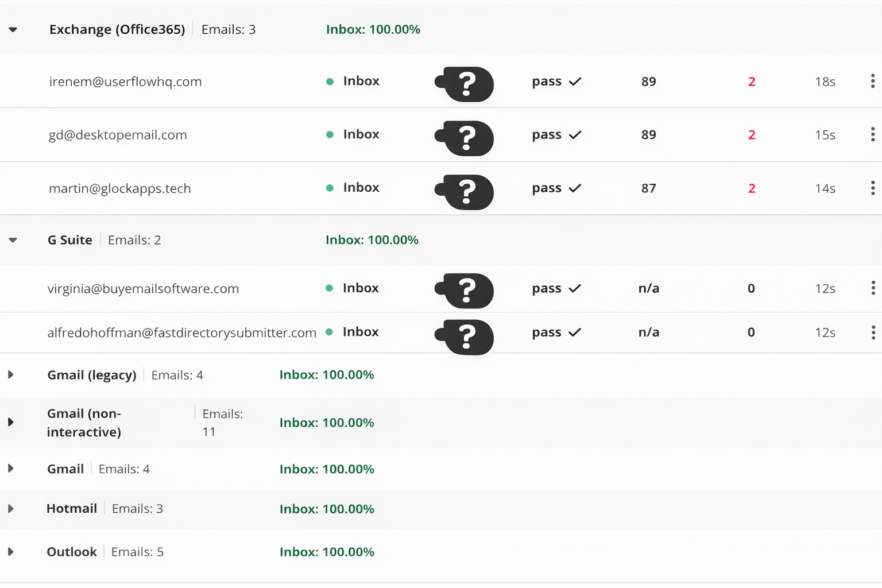The height and width of the screenshot is (588, 882).
Task: Open three-dot menu for gd@desktopemail.com
Action: 872,134
